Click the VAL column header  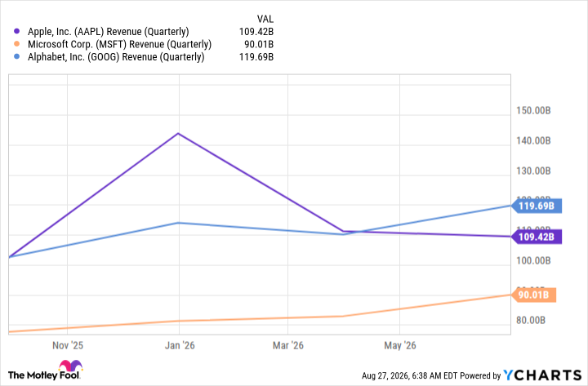tap(265, 19)
